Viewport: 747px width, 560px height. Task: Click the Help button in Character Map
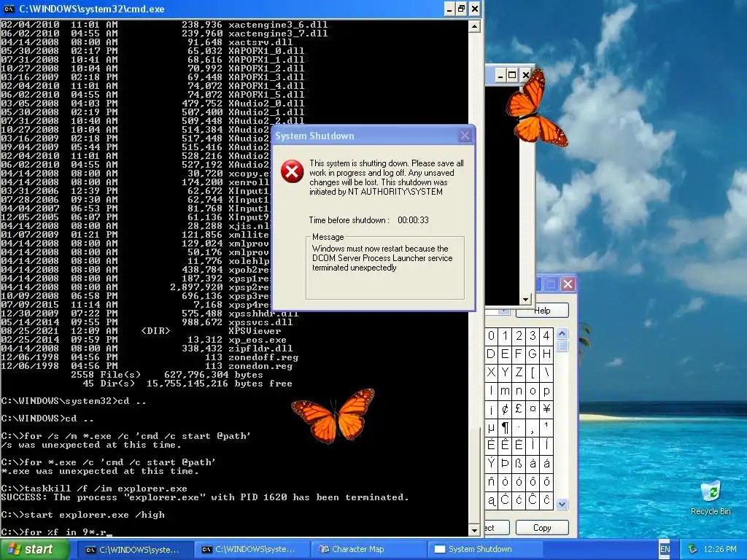point(542,311)
